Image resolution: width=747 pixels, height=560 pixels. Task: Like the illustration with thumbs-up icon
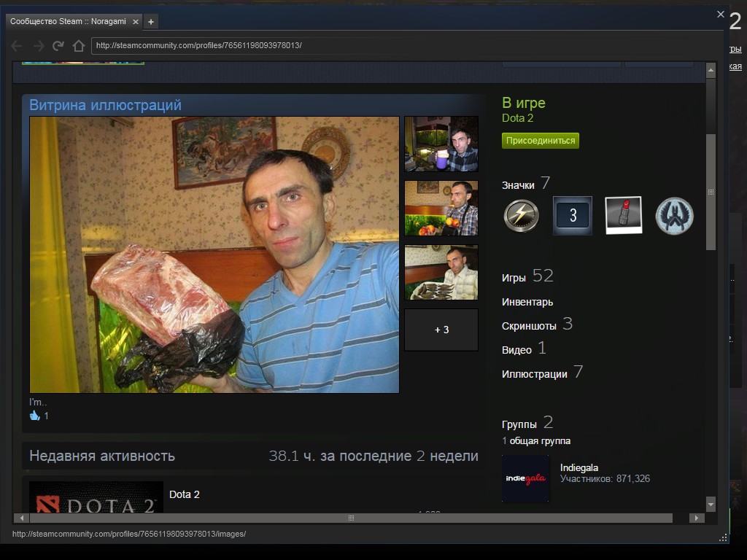[x=35, y=416]
